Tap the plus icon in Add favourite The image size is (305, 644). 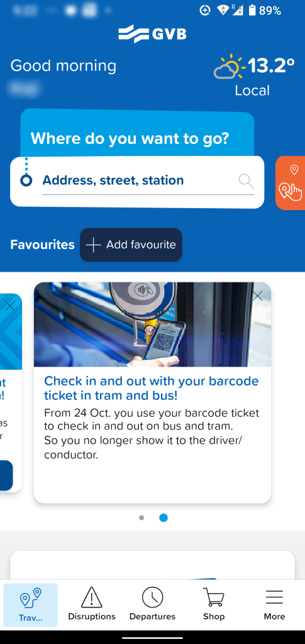(x=93, y=245)
